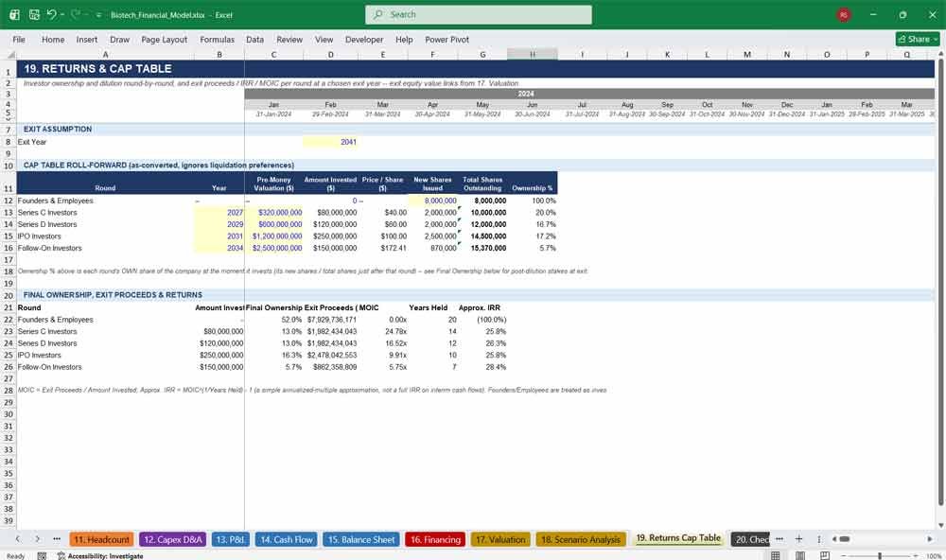Click the Founders new shares cell 8,000,000
The height and width of the screenshot is (560, 946).
pyautogui.click(x=432, y=201)
